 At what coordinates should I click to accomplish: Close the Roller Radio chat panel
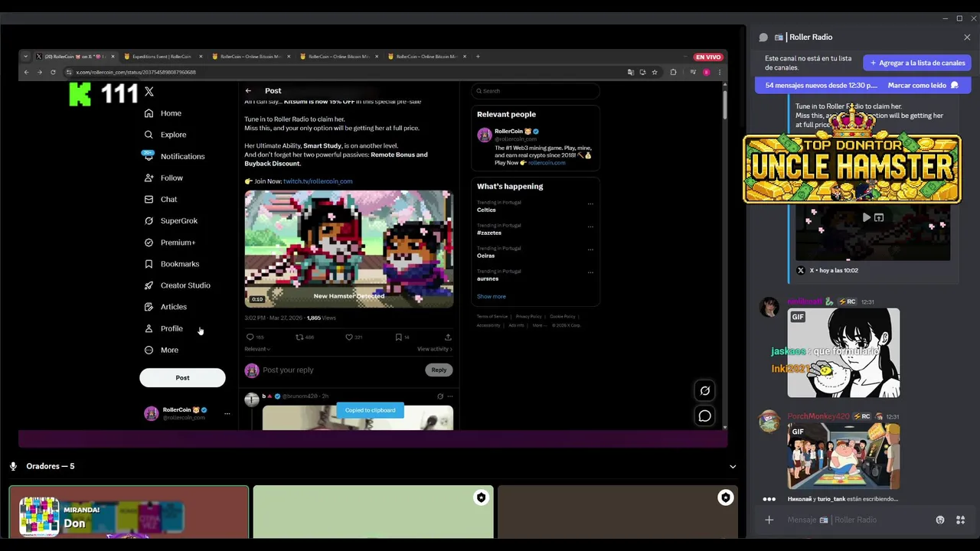(x=967, y=37)
